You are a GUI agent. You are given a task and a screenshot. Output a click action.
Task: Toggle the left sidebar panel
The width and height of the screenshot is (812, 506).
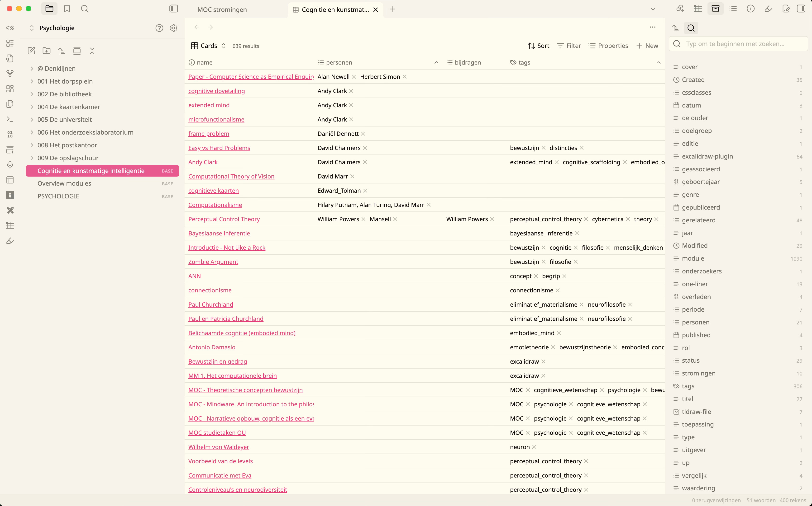click(x=173, y=9)
